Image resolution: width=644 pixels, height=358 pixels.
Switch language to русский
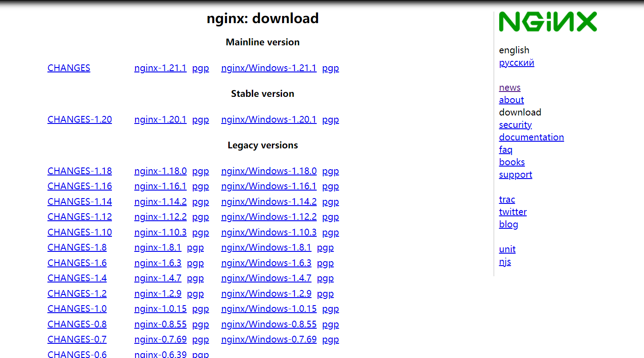pos(517,63)
